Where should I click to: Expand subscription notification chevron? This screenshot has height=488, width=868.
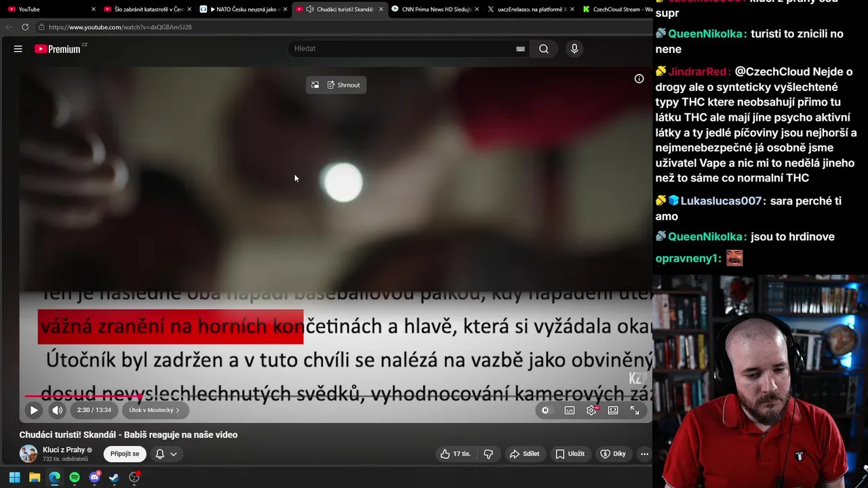tap(174, 454)
